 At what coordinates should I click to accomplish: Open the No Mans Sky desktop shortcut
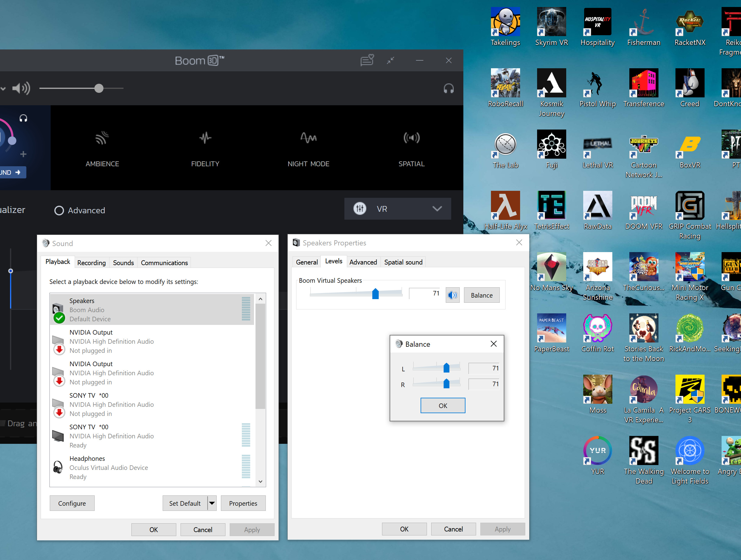pos(551,272)
